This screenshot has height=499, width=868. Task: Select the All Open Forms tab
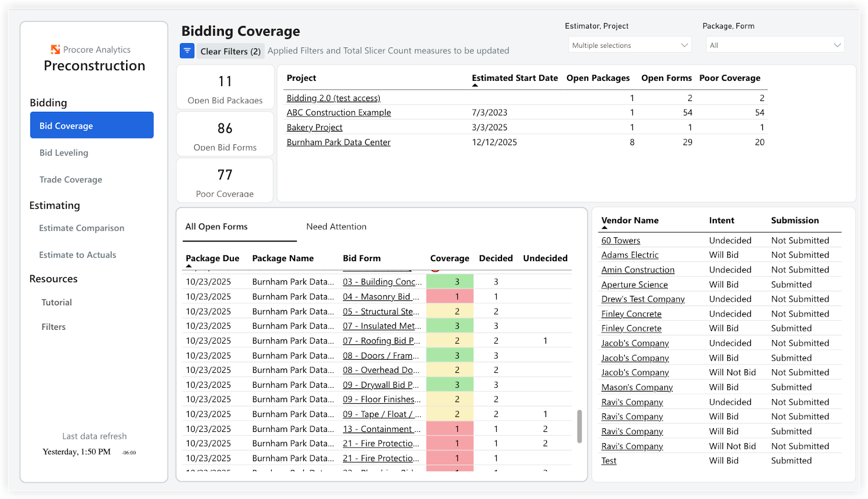[216, 226]
